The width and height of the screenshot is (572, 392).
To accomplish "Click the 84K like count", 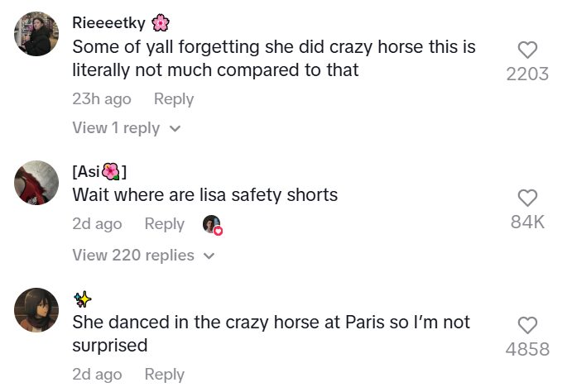I will click(x=527, y=222).
